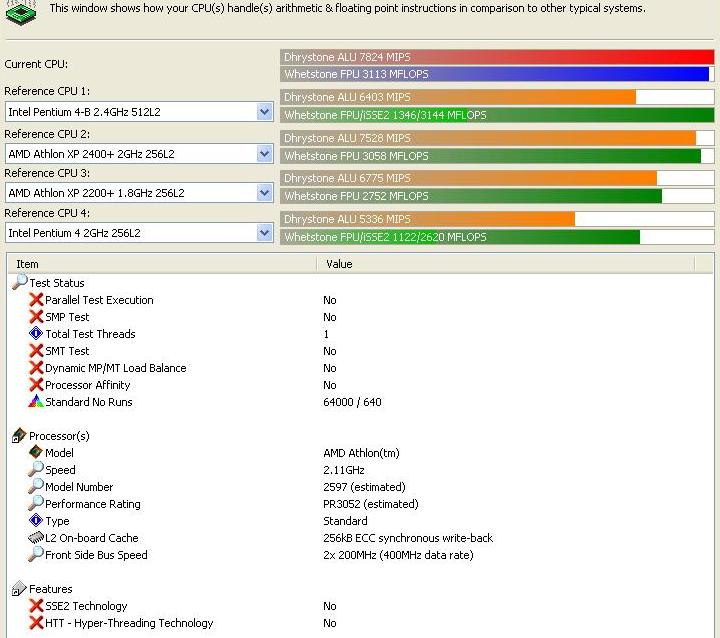
Task: Open the Reference CPU 2 dropdown arrow
Action: 264,153
